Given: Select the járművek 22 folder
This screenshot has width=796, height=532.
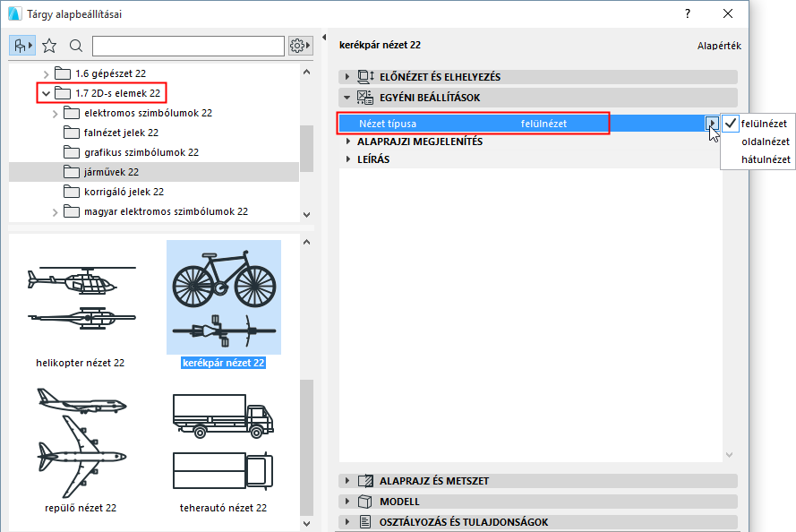Looking at the screenshot, I should coord(154,172).
